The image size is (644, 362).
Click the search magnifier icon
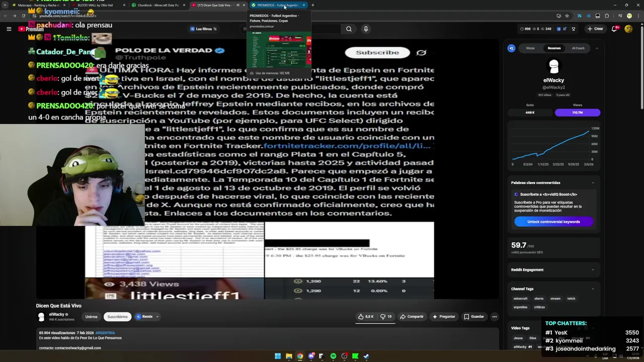[349, 29]
